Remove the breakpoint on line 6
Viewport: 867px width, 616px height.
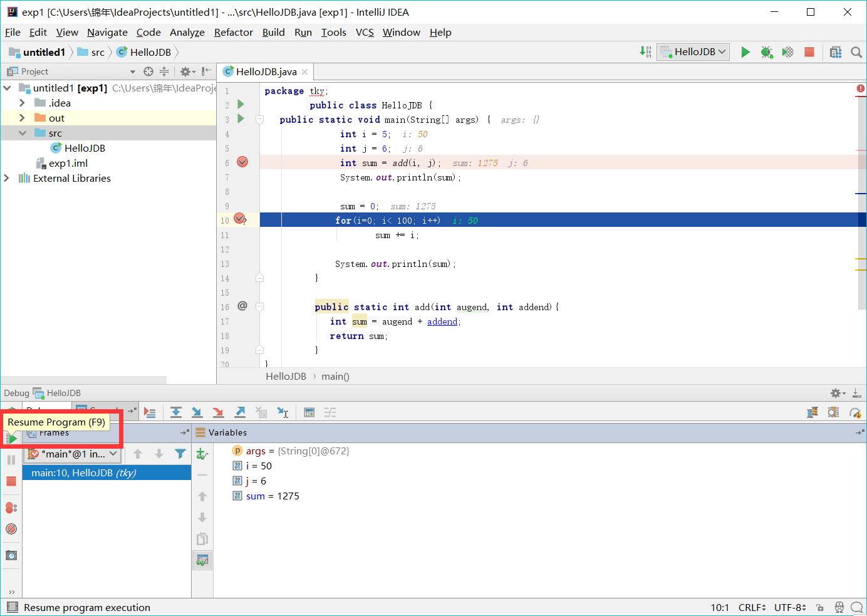242,162
